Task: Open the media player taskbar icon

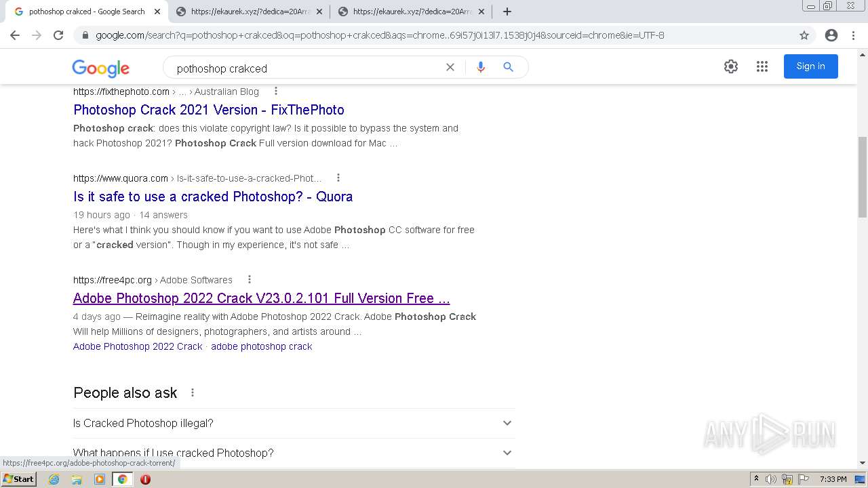Action: [100, 479]
